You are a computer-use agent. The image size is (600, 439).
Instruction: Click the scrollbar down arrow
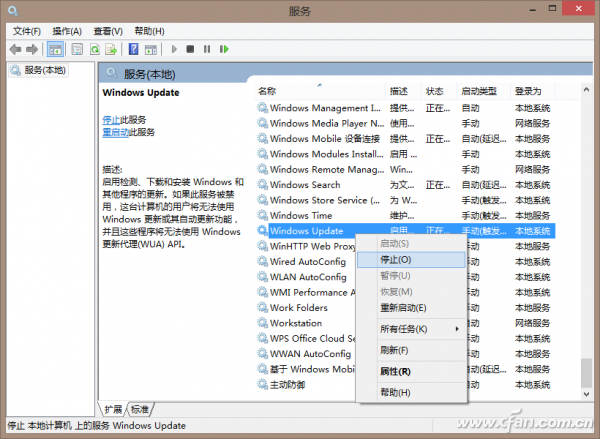click(x=586, y=394)
